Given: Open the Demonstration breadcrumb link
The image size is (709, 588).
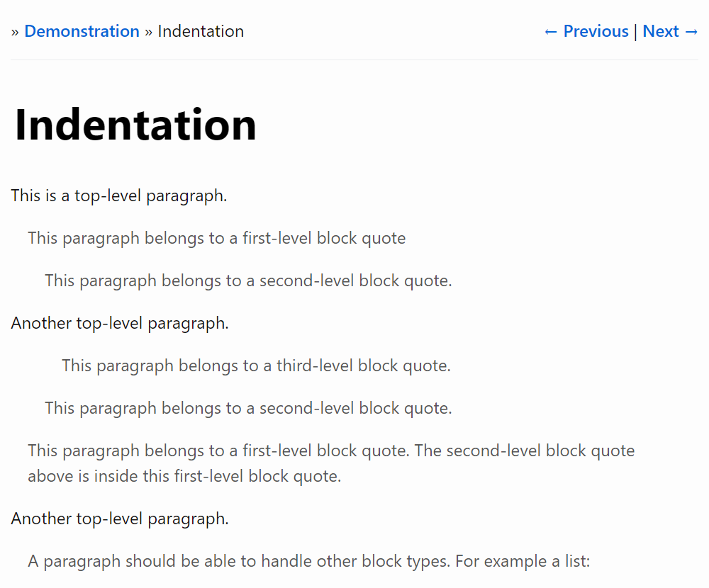Looking at the screenshot, I should click(82, 31).
